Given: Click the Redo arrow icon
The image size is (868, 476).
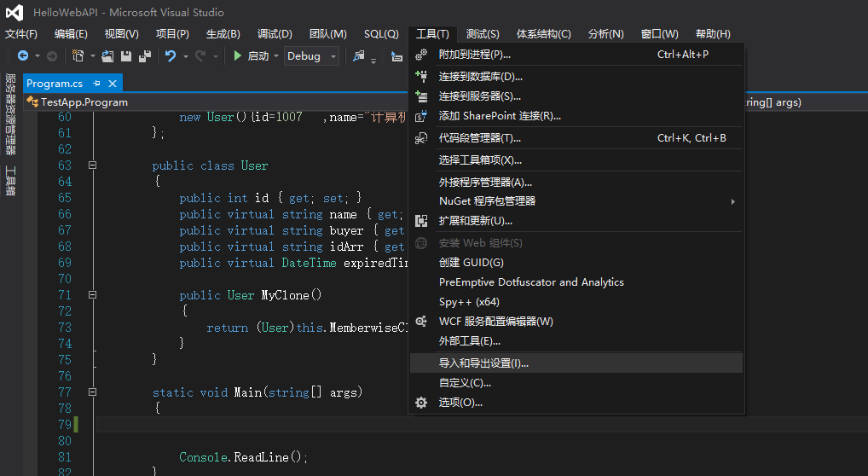Looking at the screenshot, I should click(x=200, y=56).
